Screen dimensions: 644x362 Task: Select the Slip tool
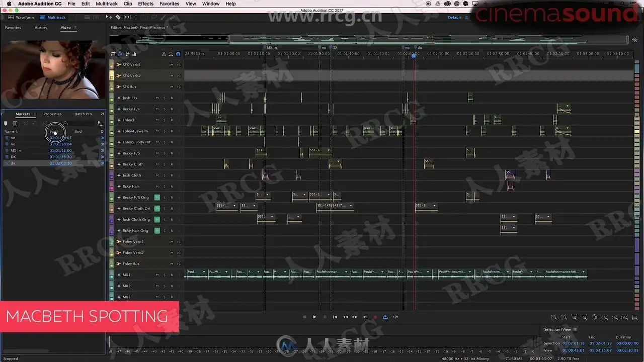coord(127,17)
